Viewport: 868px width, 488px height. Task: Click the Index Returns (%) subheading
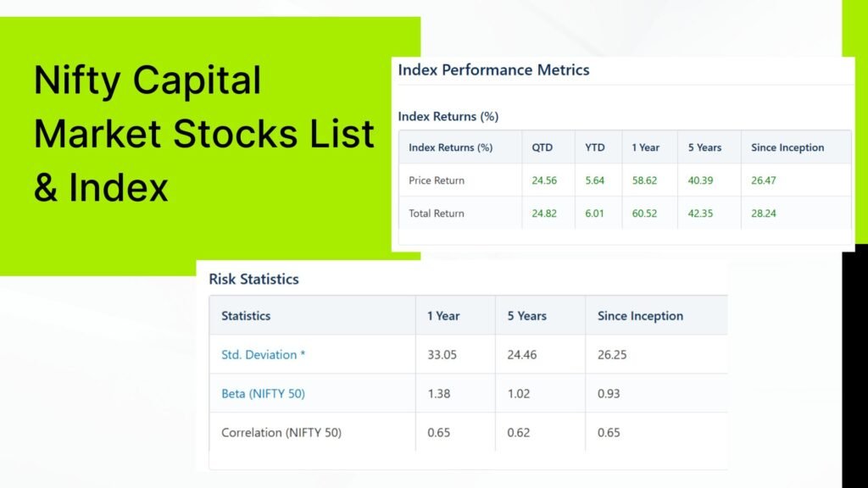pos(448,117)
